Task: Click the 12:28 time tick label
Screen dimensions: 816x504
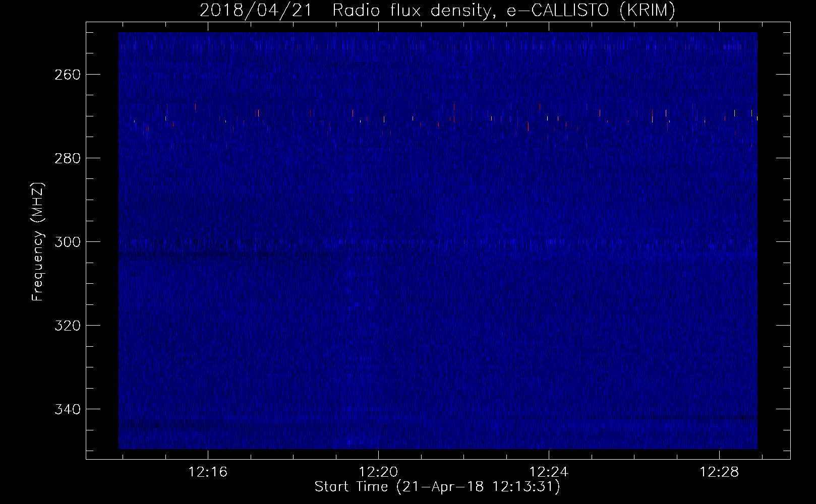Action: click(719, 472)
